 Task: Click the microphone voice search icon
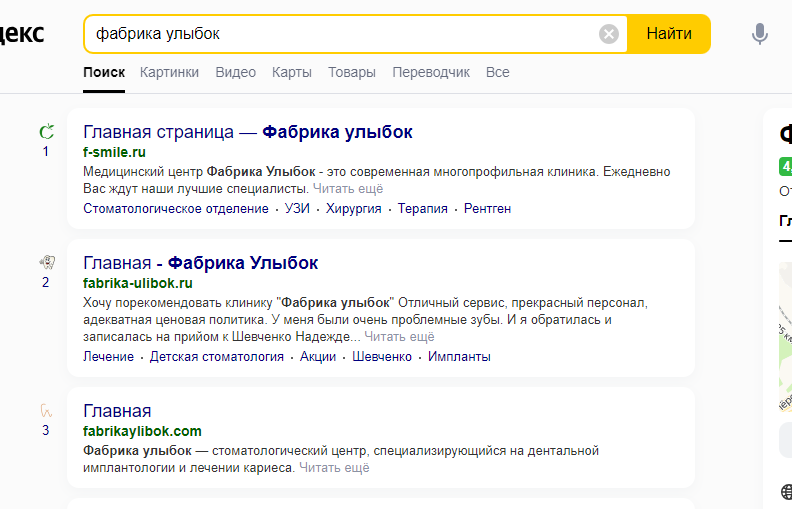[x=760, y=34]
